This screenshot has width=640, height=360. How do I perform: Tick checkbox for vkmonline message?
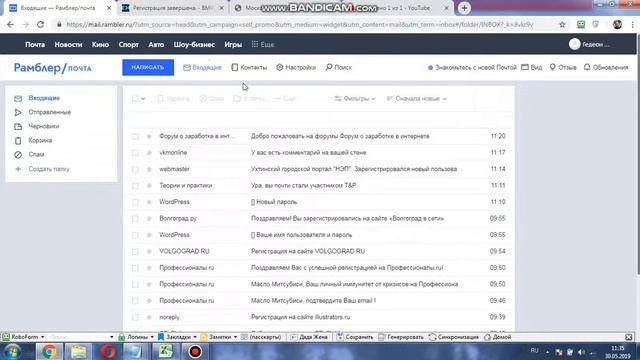coord(135,153)
